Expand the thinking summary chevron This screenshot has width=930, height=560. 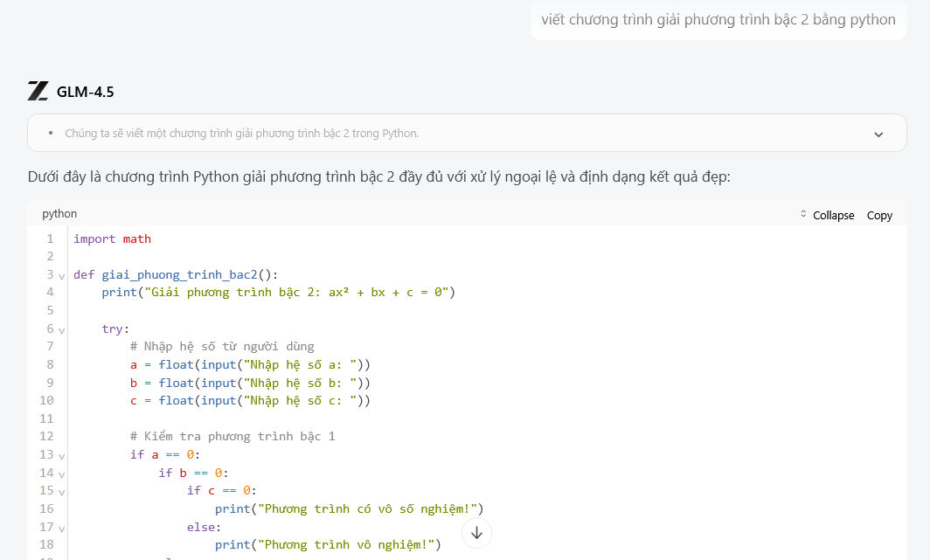tap(878, 134)
